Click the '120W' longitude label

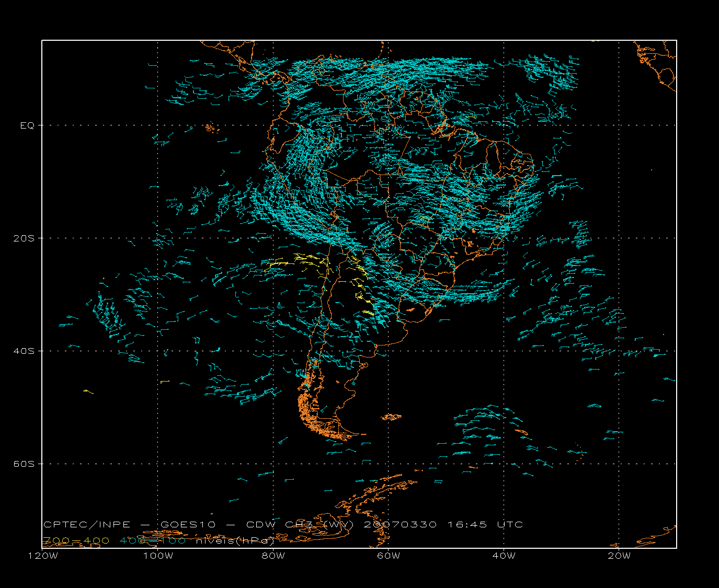(x=43, y=556)
